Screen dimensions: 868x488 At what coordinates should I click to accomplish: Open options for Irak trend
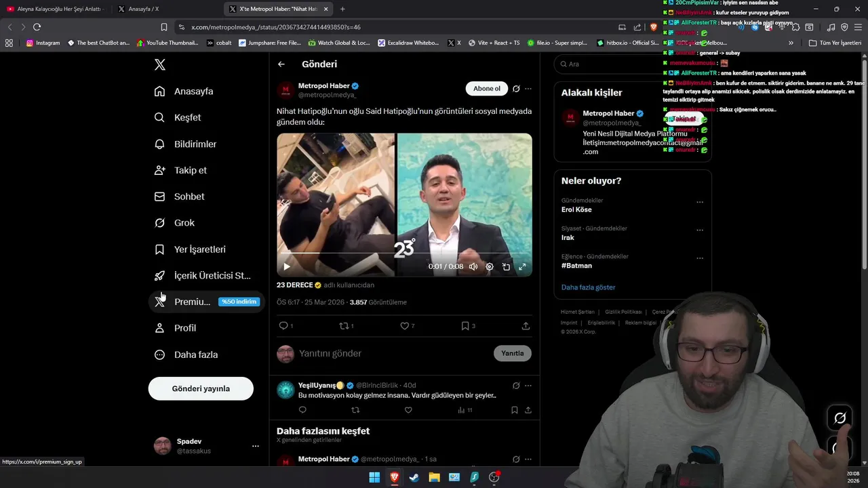[x=700, y=230]
